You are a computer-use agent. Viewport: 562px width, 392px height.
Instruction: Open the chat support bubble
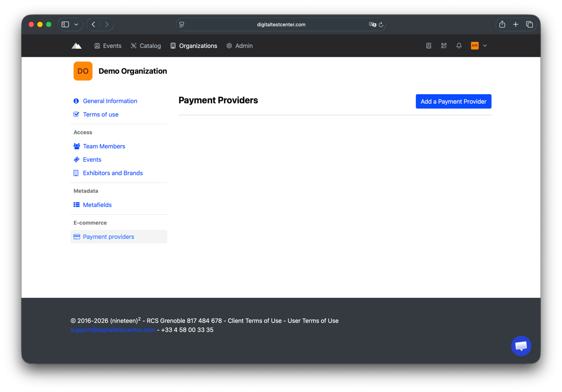coord(521,346)
